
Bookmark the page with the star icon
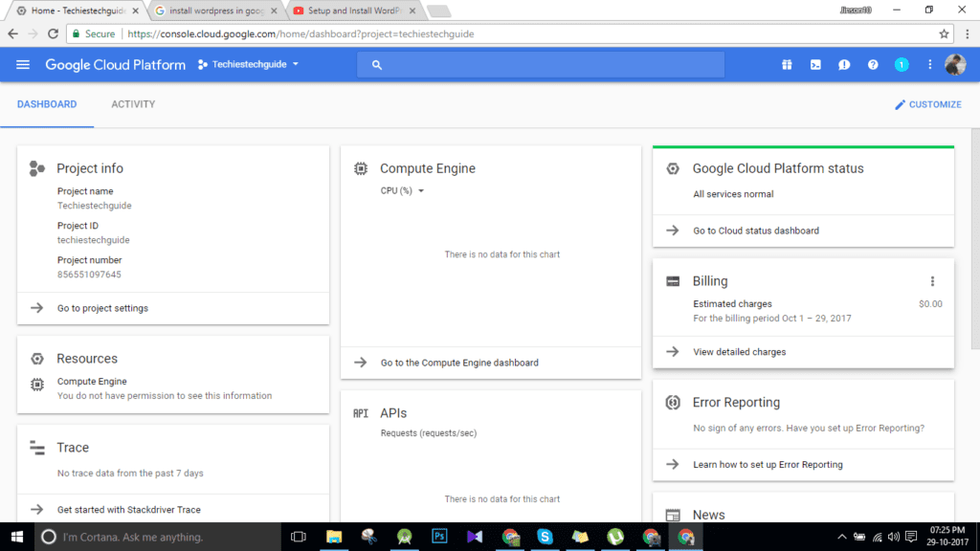coord(944,33)
